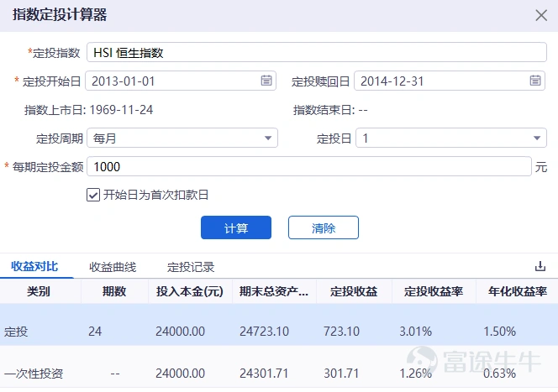Viewport: 558px width, 392px height.
Task: Select the 定投收益率 column header
Action: point(434,291)
